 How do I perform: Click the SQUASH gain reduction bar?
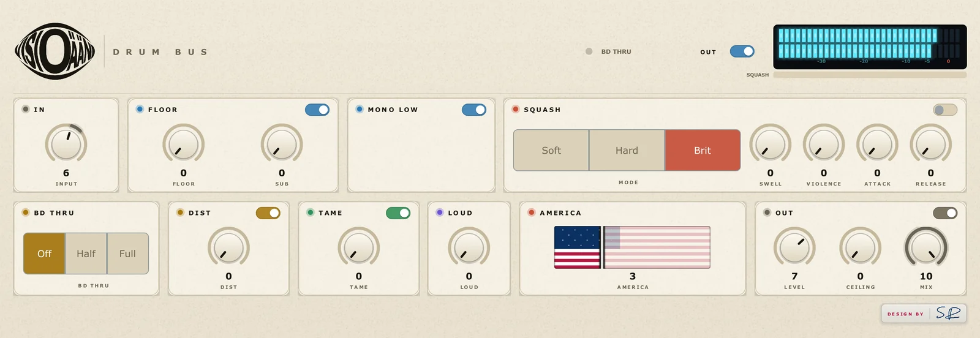pos(870,75)
